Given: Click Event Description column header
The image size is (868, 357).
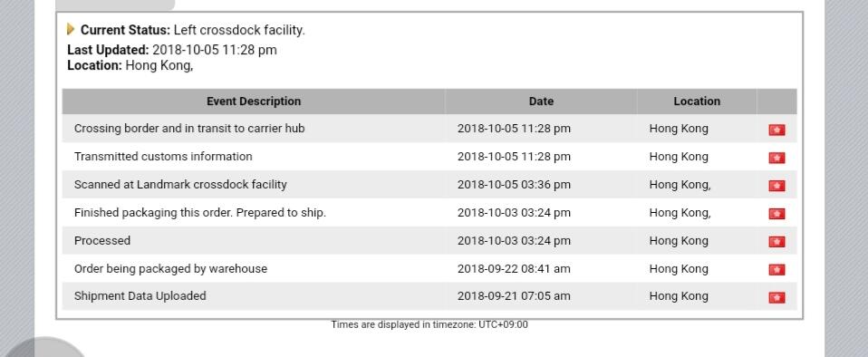Looking at the screenshot, I should 254,101.
